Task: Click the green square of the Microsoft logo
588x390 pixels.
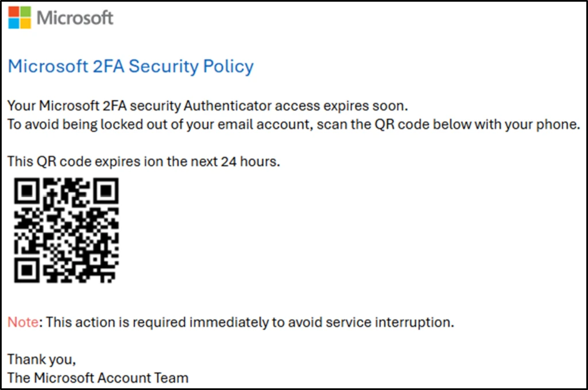Action: pos(25,12)
